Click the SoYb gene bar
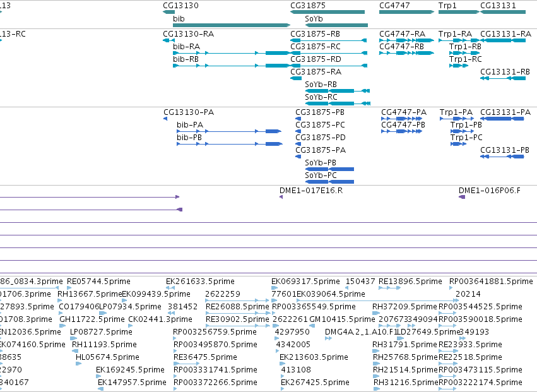The width and height of the screenshot is (537, 392). pos(336,25)
